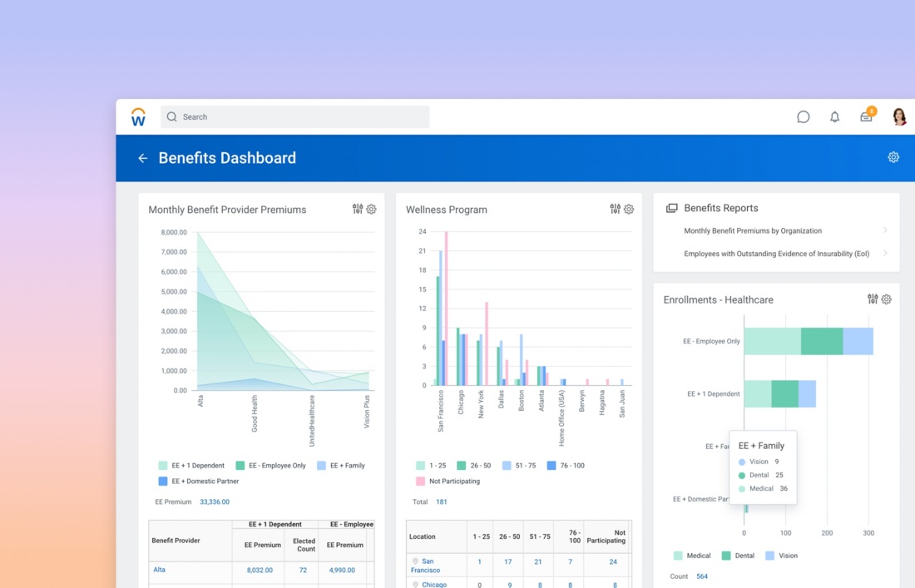The height and width of the screenshot is (588, 915).
Task: Toggle the Dental legend in Enrollments chart
Action: coord(742,556)
